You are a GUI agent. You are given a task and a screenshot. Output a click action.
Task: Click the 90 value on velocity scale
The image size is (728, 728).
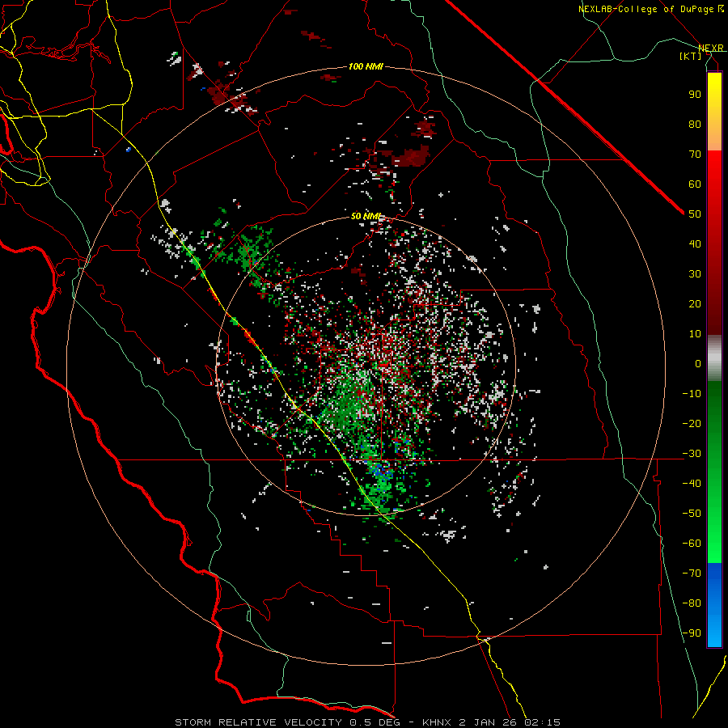click(x=695, y=95)
